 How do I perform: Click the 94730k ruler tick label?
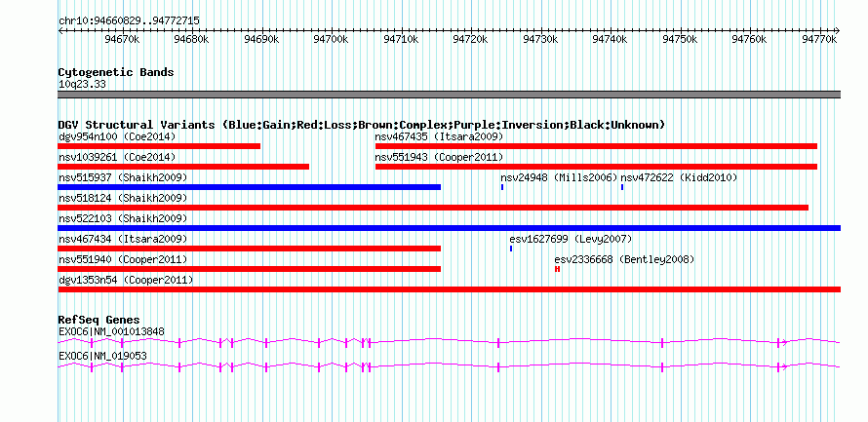540,39
